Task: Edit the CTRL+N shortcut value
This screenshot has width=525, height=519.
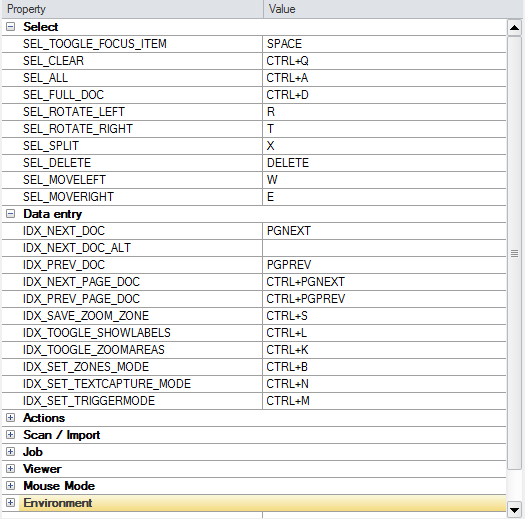Action: (384, 384)
